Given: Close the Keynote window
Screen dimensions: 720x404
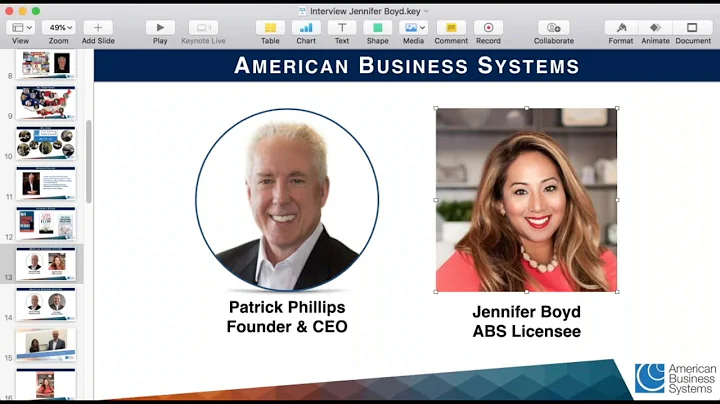Looking at the screenshot, I should coord(9,11).
